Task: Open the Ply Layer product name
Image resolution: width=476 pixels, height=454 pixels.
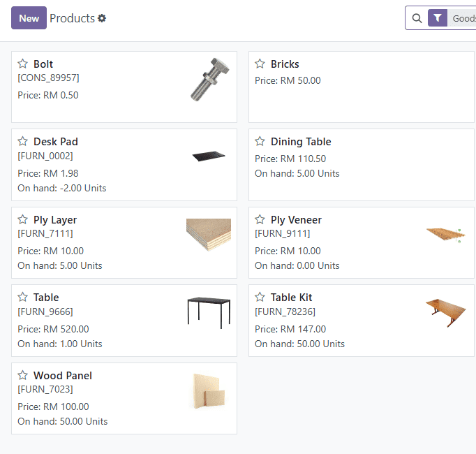Action: coord(55,220)
